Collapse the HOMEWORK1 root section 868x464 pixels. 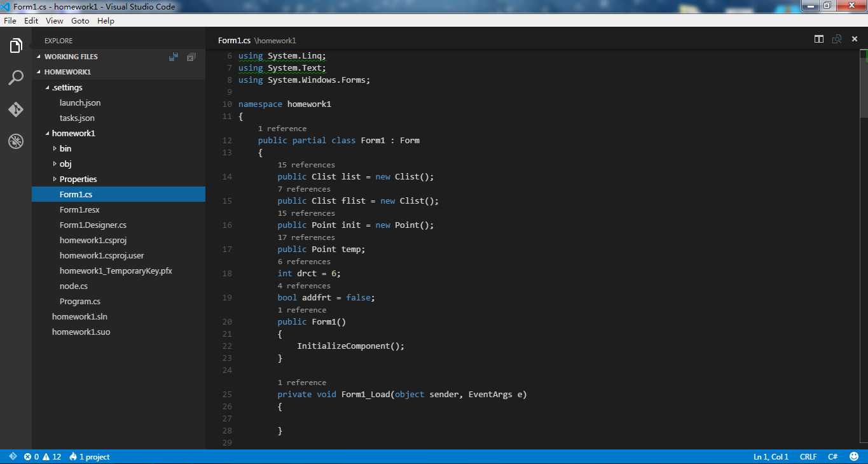tap(67, 72)
